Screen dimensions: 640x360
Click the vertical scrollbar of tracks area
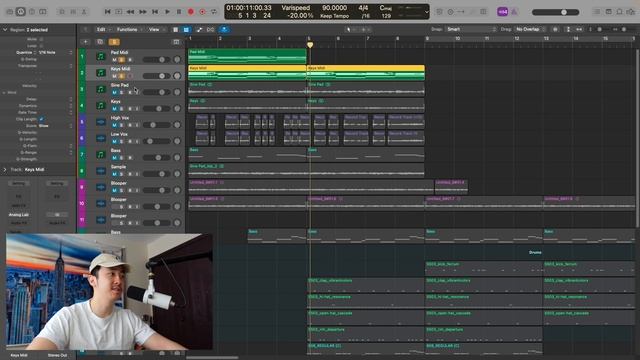637,139
